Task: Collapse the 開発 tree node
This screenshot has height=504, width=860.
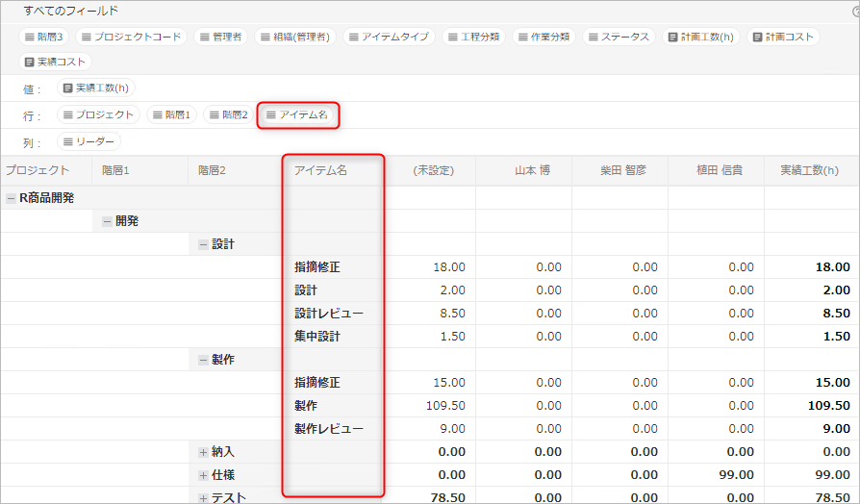Action: tap(107, 221)
